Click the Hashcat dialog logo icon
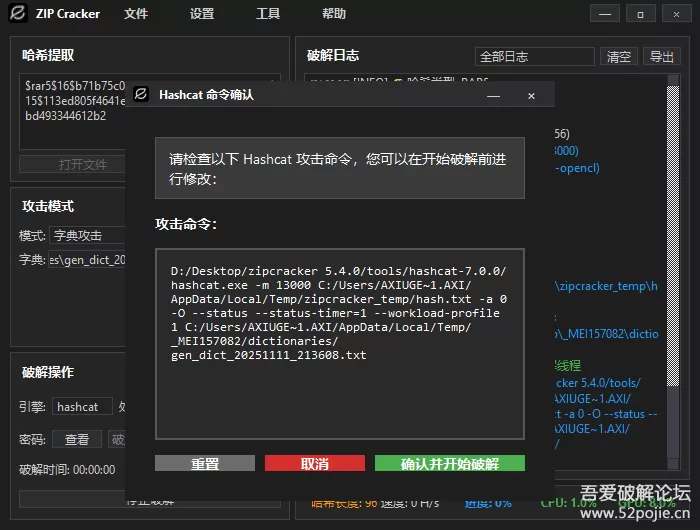Screen dimensions: 700x530 point(141,94)
